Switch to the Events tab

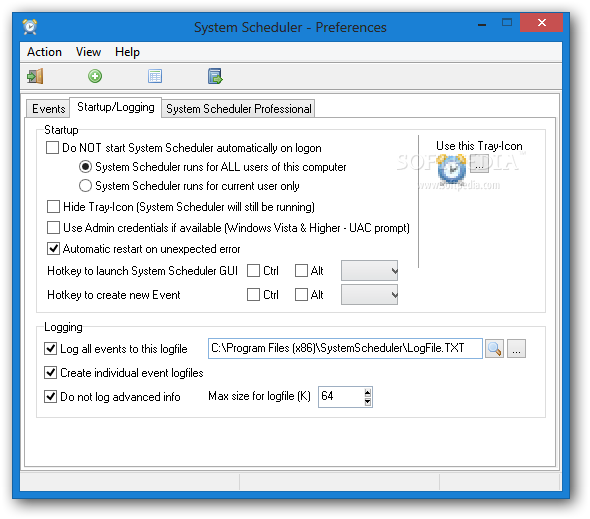(x=49, y=109)
